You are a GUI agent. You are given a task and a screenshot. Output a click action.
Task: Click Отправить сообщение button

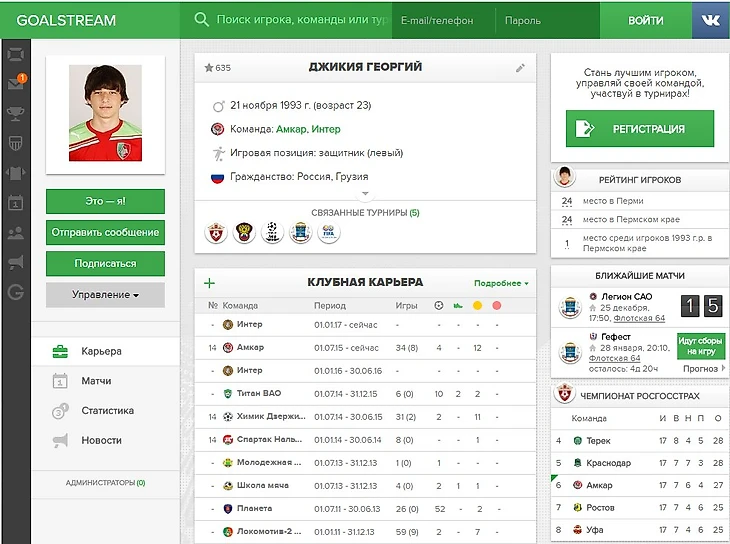pos(105,232)
